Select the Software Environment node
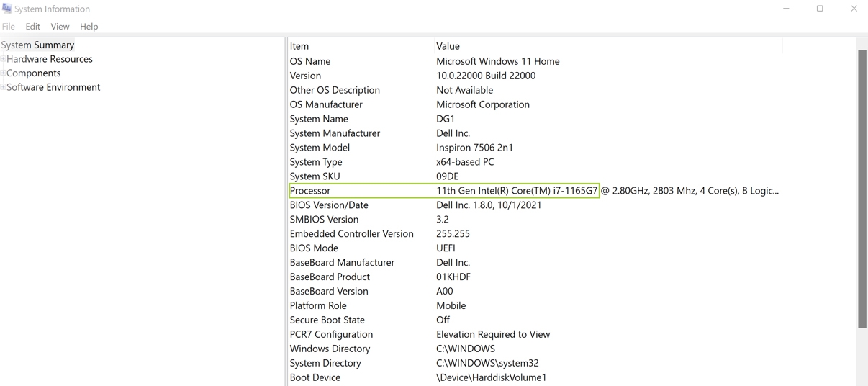 [x=53, y=87]
